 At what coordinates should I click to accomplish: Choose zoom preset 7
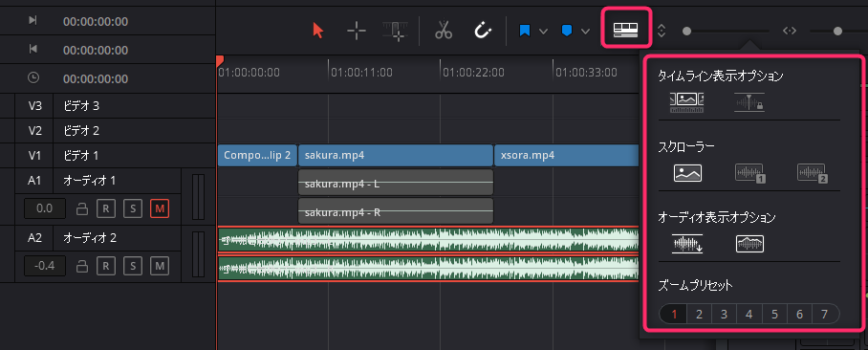tap(825, 315)
